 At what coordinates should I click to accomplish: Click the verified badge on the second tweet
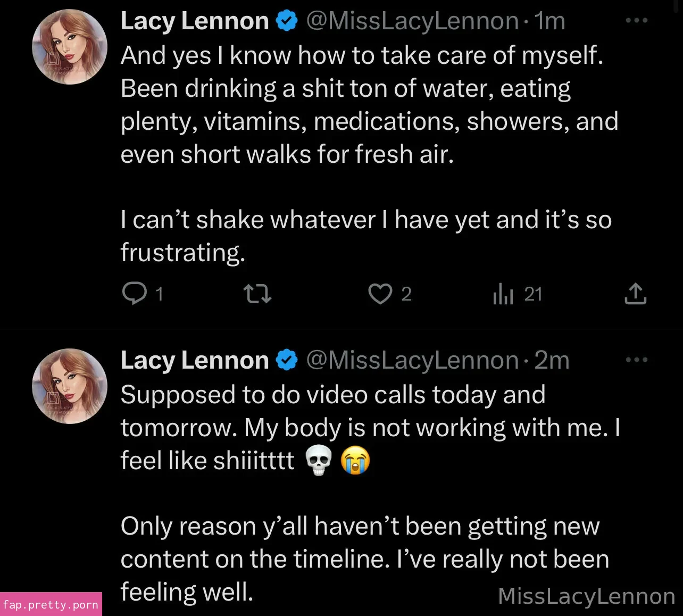click(x=287, y=361)
